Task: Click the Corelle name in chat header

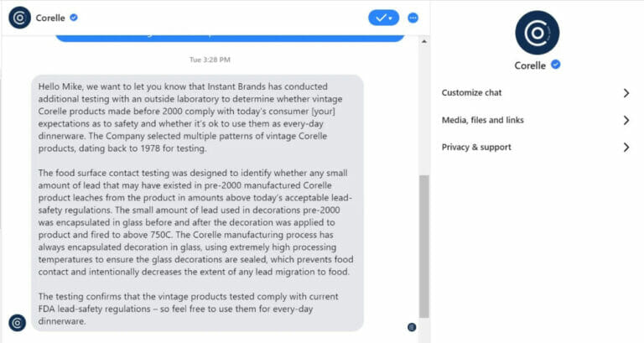Action: coord(50,18)
